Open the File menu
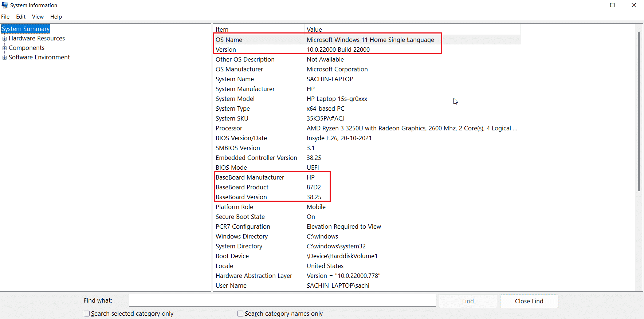The width and height of the screenshot is (644, 319). coord(5,17)
